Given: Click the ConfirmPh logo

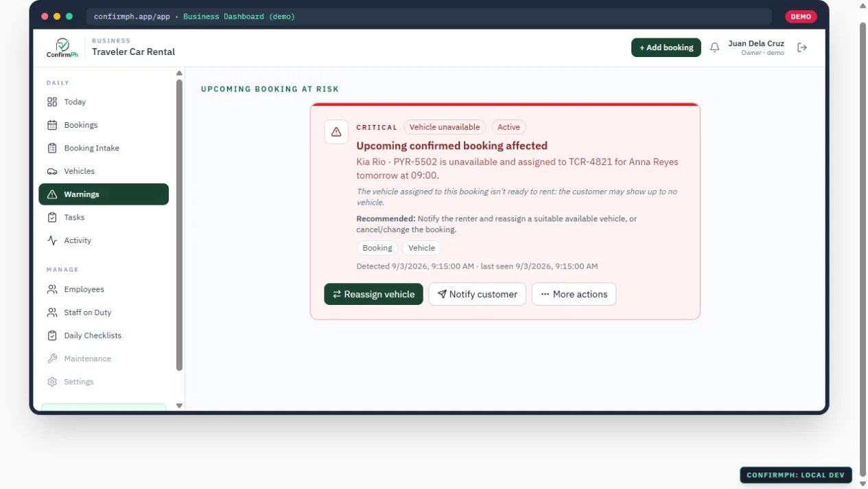Looking at the screenshot, I should [62, 47].
